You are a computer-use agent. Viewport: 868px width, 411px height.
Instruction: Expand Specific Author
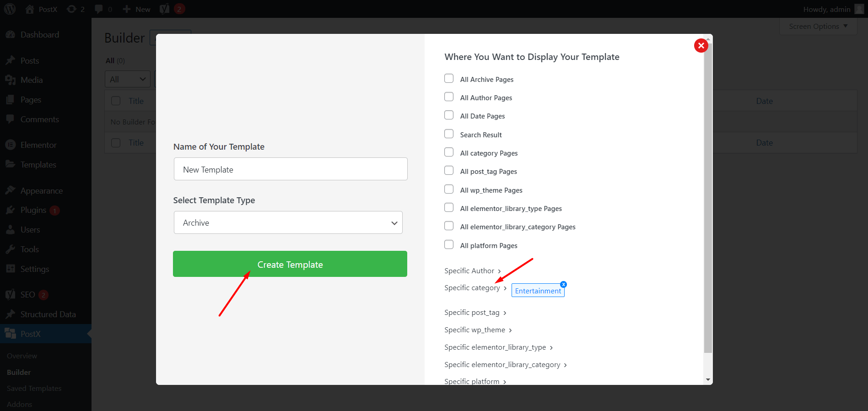tap(473, 271)
